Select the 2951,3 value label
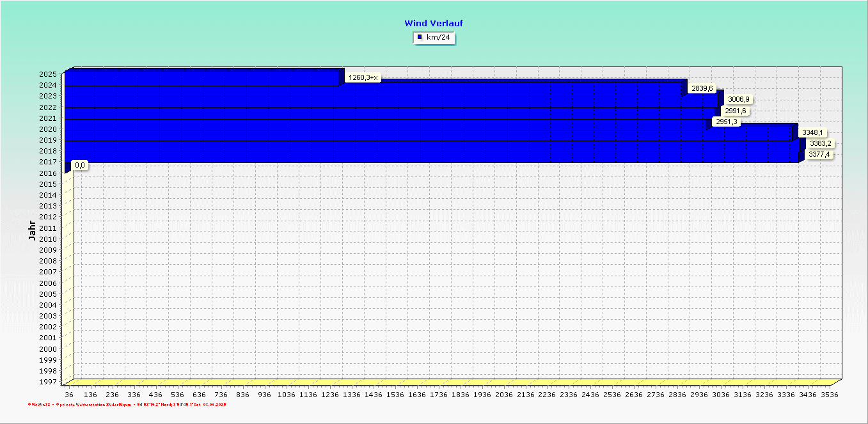868x424 pixels. [727, 122]
